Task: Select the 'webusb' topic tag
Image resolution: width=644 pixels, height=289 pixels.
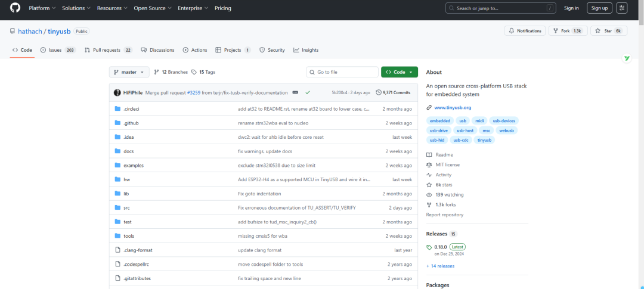Action: [506, 130]
